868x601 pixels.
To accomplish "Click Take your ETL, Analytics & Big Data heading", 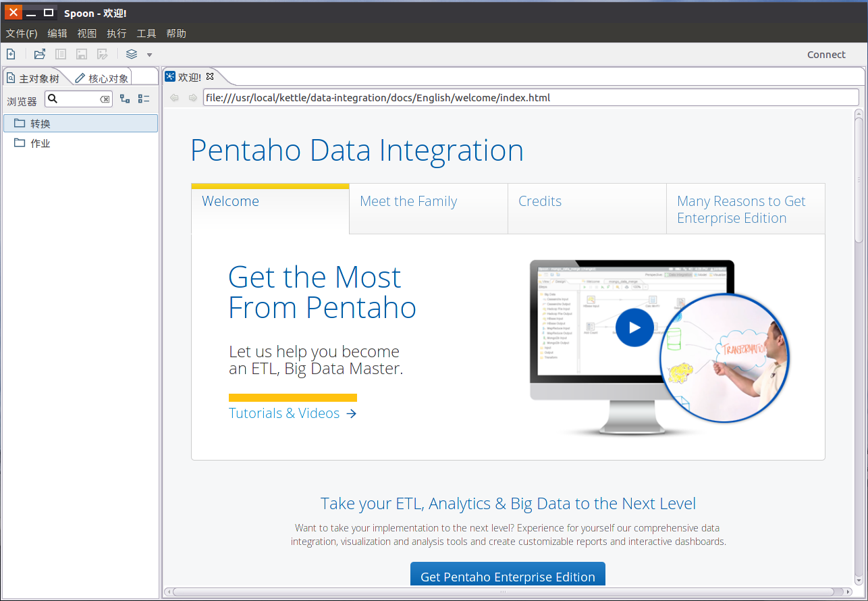I will [508, 504].
